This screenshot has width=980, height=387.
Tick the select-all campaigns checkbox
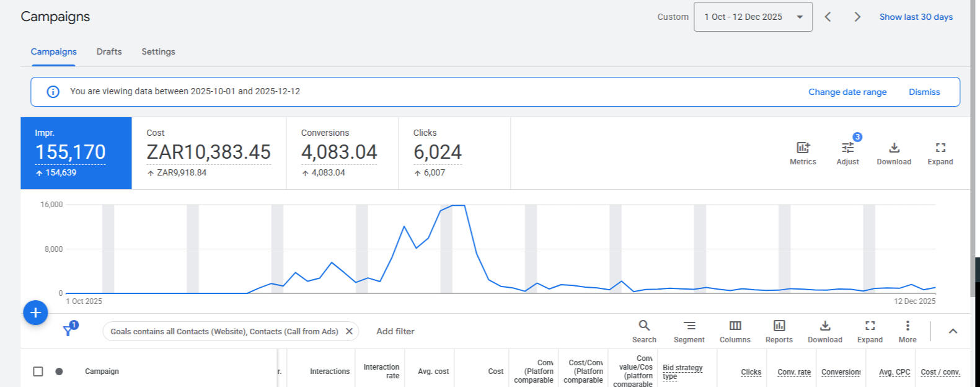click(38, 371)
